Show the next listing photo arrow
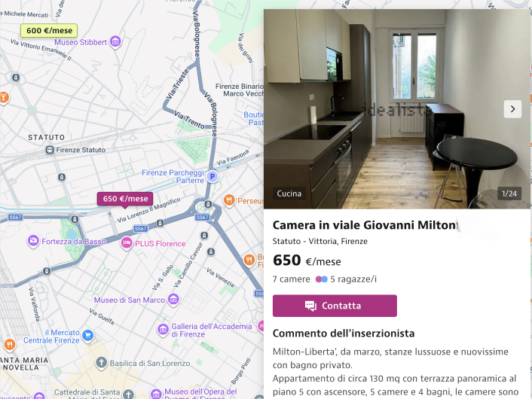Viewport: 532px width, 399px height. tap(512, 109)
